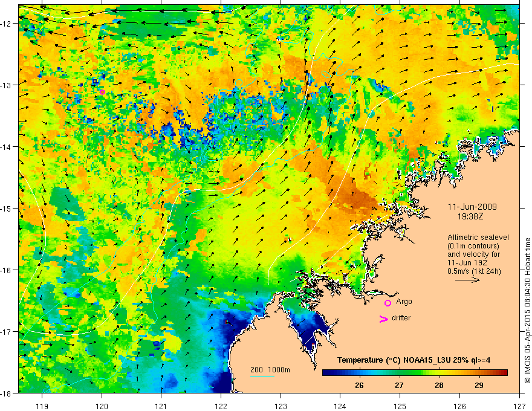Click the magenta drifter arrowhead in the legend
Screen dimensions: 532x411
[x=384, y=319]
